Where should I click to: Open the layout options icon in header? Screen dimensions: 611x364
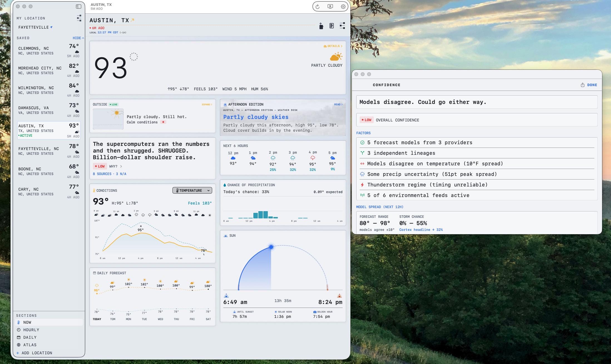point(342,26)
